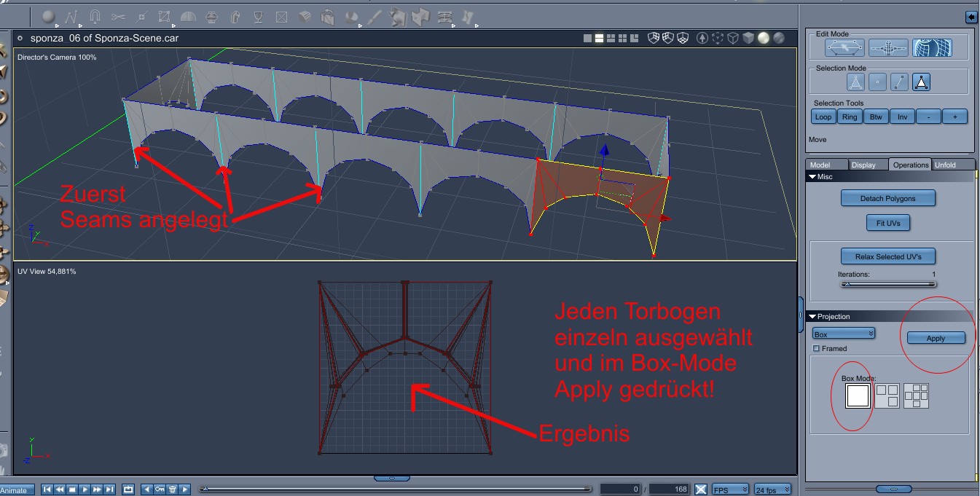Image resolution: width=980 pixels, height=496 pixels.
Task: Open the 24 fps rate dropdown
Action: (773, 489)
